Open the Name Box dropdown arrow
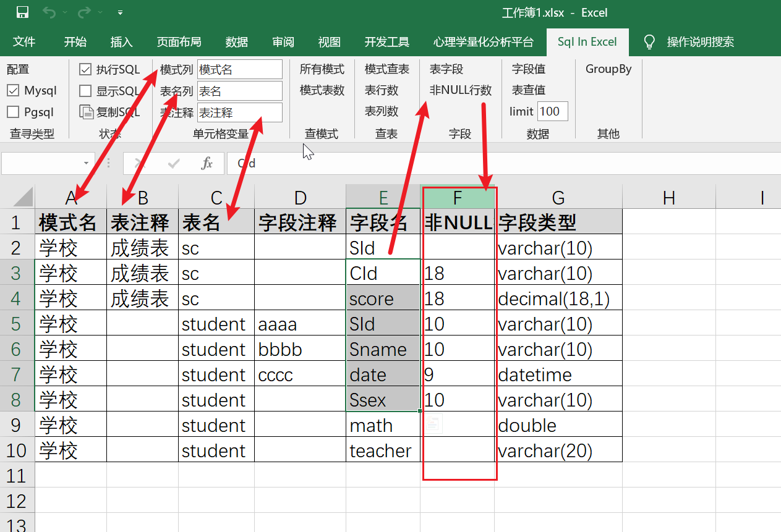 [85, 163]
